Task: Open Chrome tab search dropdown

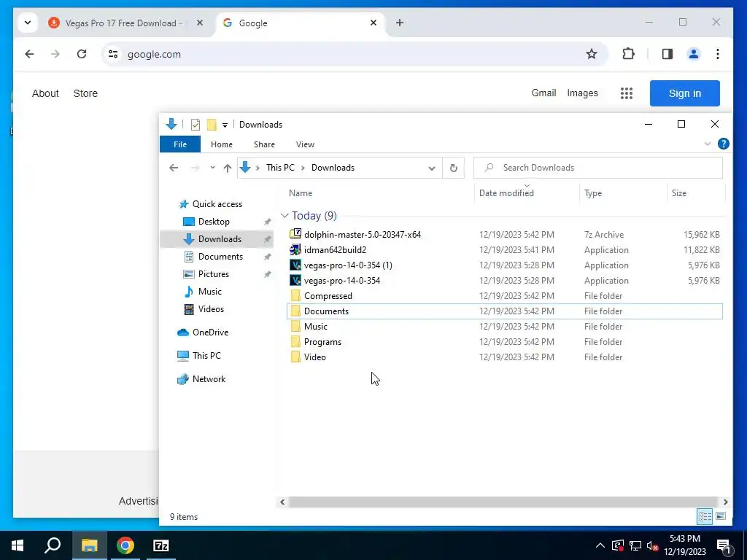Action: [x=28, y=23]
